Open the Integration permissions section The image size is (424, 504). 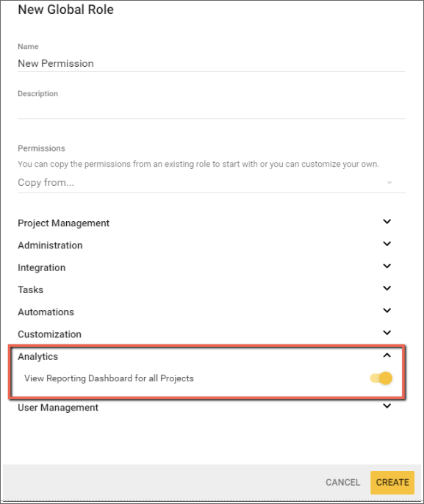coord(41,267)
